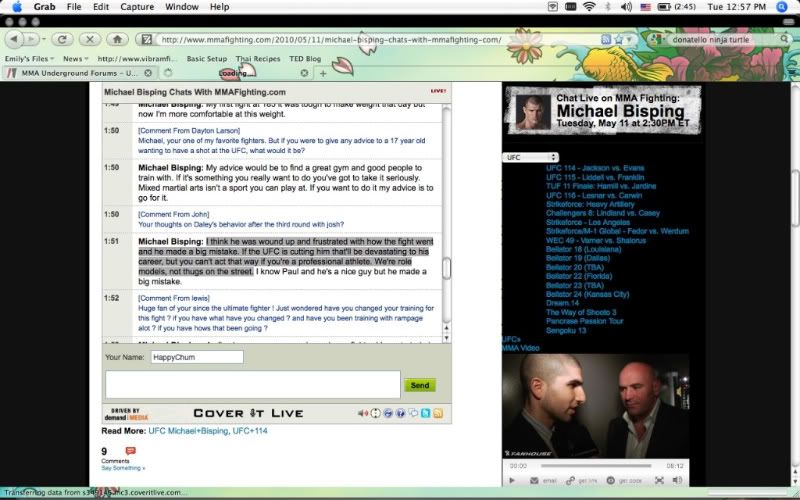
Task: Open the TED Blog bookmark
Action: pyautogui.click(x=305, y=59)
